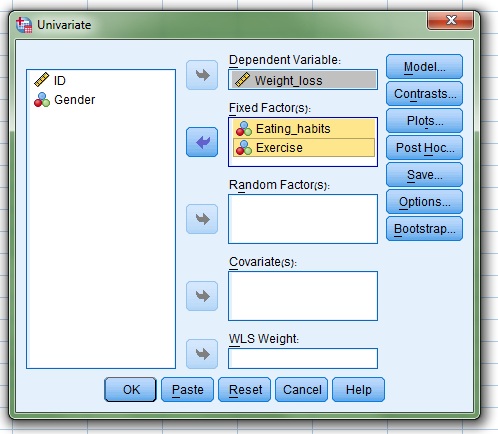
Task: Select Weight_loss in Dependent Variable box
Action: [303, 80]
